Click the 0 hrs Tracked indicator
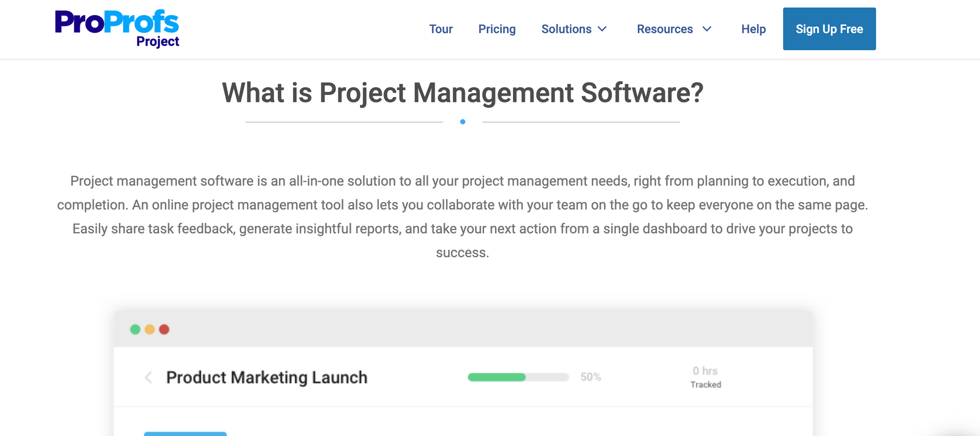980x436 pixels. coord(706,377)
